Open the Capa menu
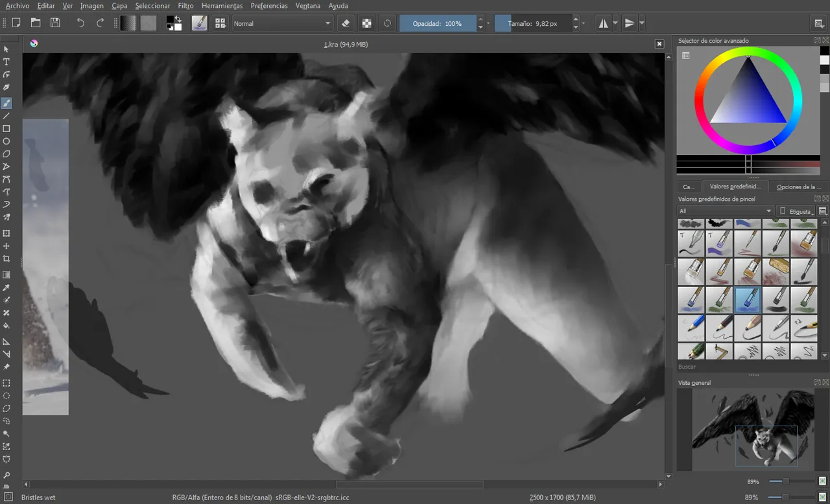The image size is (830, 504). [119, 6]
